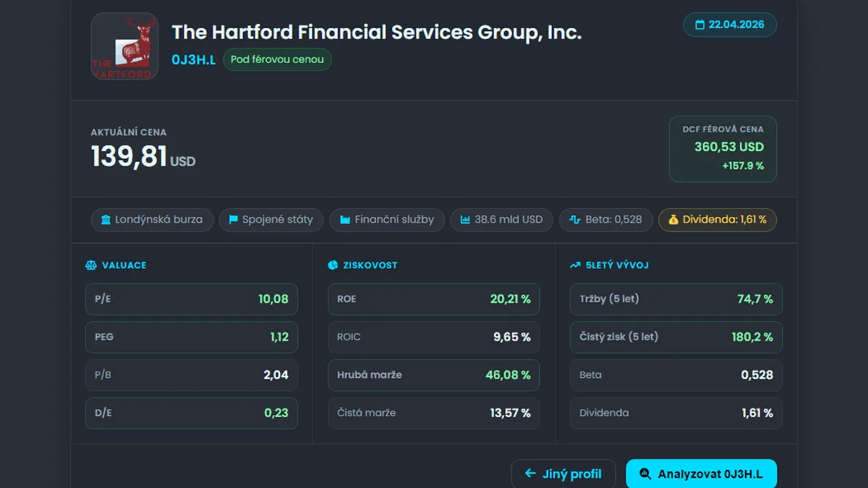Select the P/E 10,08 row

pyautogui.click(x=192, y=299)
